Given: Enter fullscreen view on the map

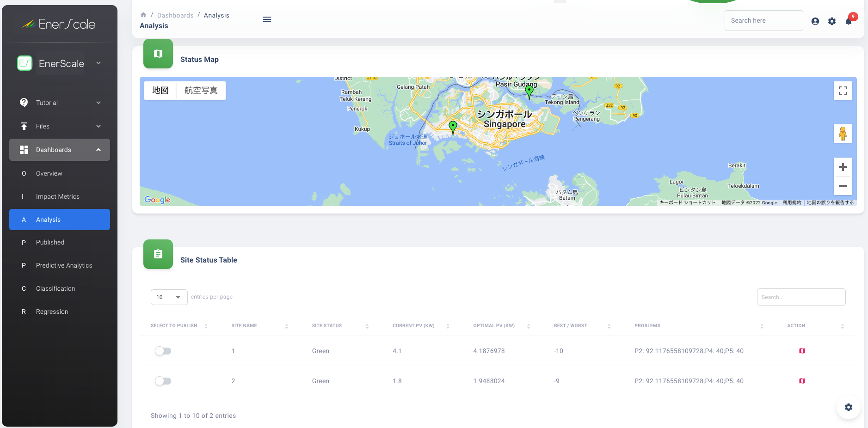Looking at the screenshot, I should (x=843, y=91).
